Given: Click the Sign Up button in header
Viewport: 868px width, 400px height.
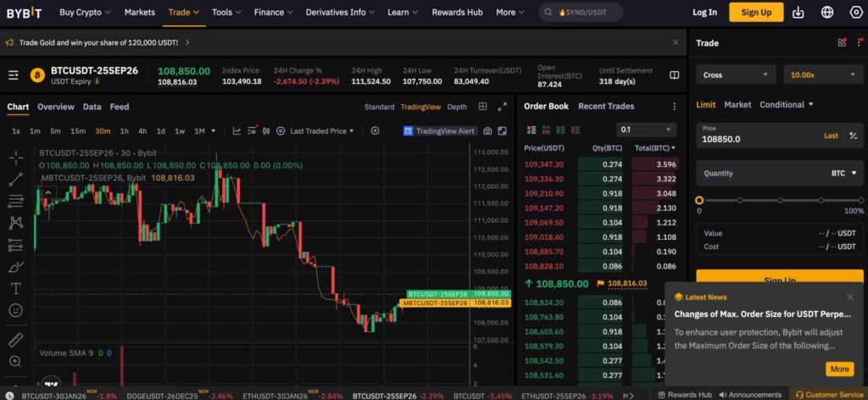Looking at the screenshot, I should [x=756, y=12].
